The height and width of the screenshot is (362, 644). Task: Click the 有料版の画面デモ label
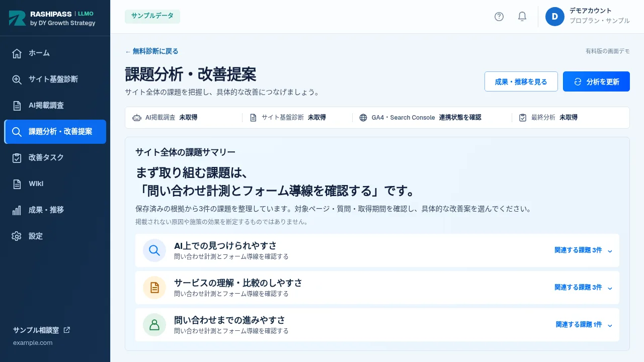point(608,51)
